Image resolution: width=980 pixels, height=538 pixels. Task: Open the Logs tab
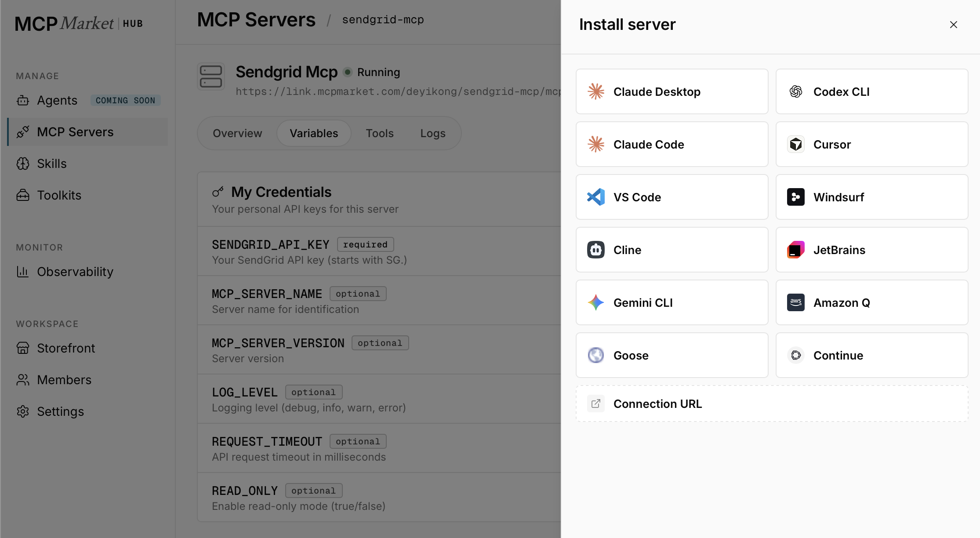point(433,133)
